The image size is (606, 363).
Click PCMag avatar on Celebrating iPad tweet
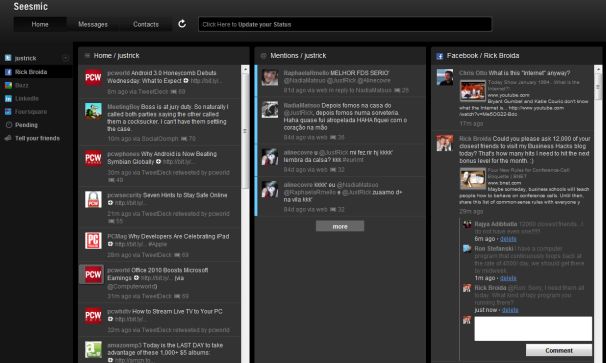[x=93, y=240]
